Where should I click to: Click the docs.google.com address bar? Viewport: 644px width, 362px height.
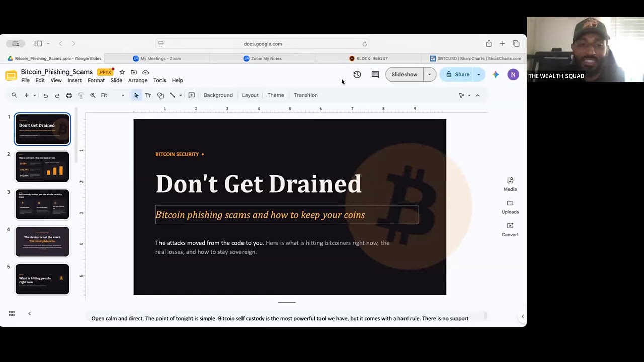click(263, 44)
